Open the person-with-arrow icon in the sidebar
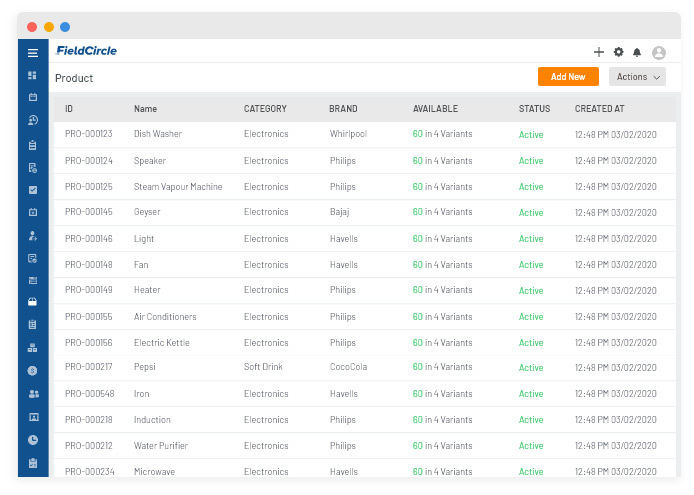694x495 pixels. 33,236
